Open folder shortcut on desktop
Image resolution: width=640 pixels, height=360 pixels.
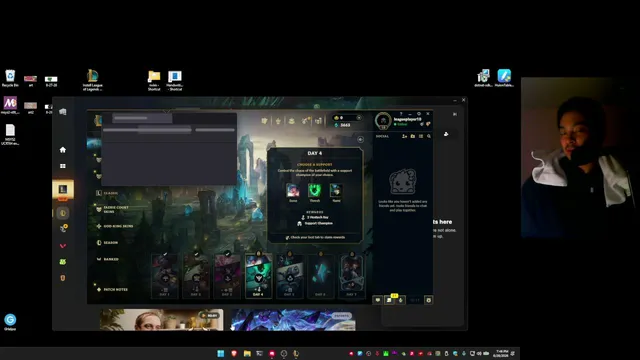pyautogui.click(x=154, y=80)
